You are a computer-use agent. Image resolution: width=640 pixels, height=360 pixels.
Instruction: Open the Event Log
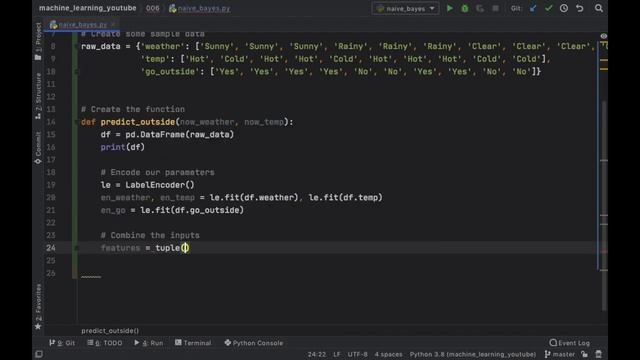569,343
